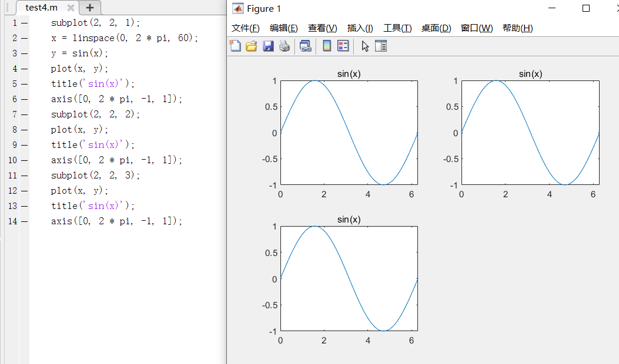Screen dimensions: 619x364
Task: Click the sin(x) title of bottom subplot
Action: [x=349, y=219]
